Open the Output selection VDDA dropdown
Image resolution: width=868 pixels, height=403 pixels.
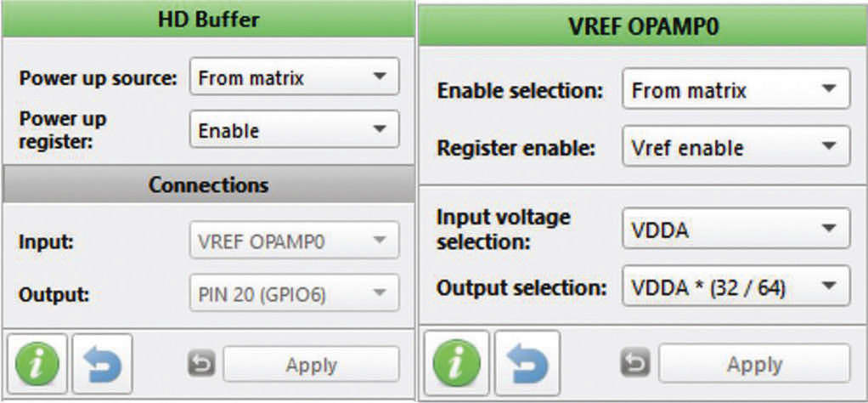(736, 286)
